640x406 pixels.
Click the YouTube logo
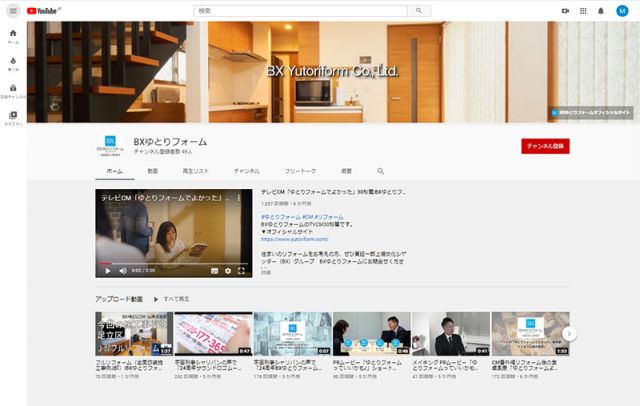(x=44, y=10)
